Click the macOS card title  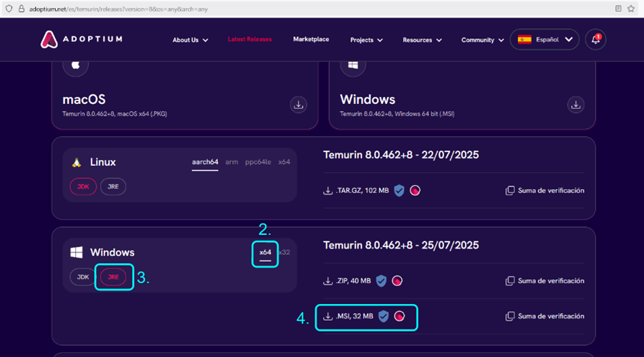[84, 99]
